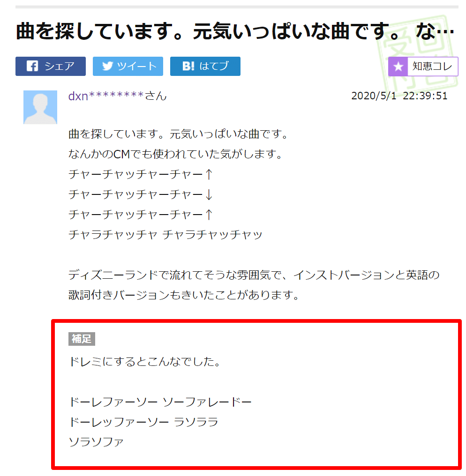The image size is (466, 476).
Task: Open the user avatar image
Action: [x=40, y=107]
